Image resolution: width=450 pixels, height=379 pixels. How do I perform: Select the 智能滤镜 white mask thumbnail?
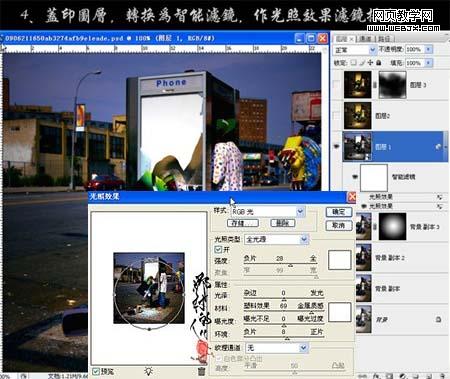[374, 177]
